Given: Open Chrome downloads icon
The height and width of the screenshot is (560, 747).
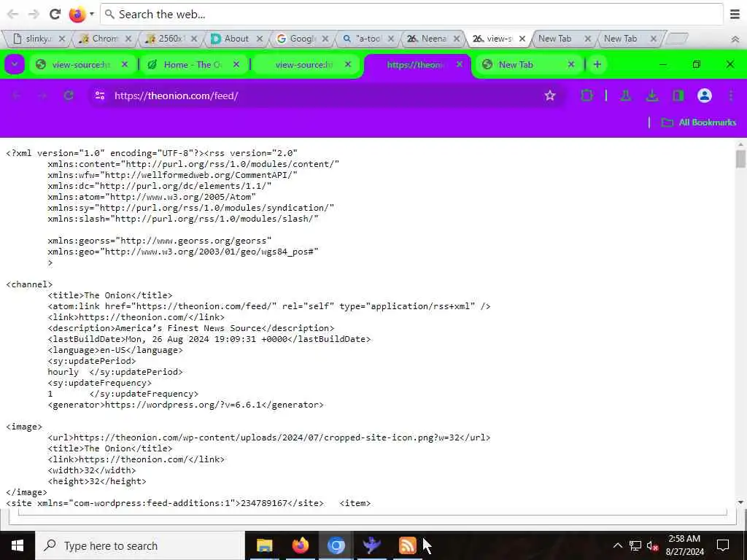Looking at the screenshot, I should (651, 96).
